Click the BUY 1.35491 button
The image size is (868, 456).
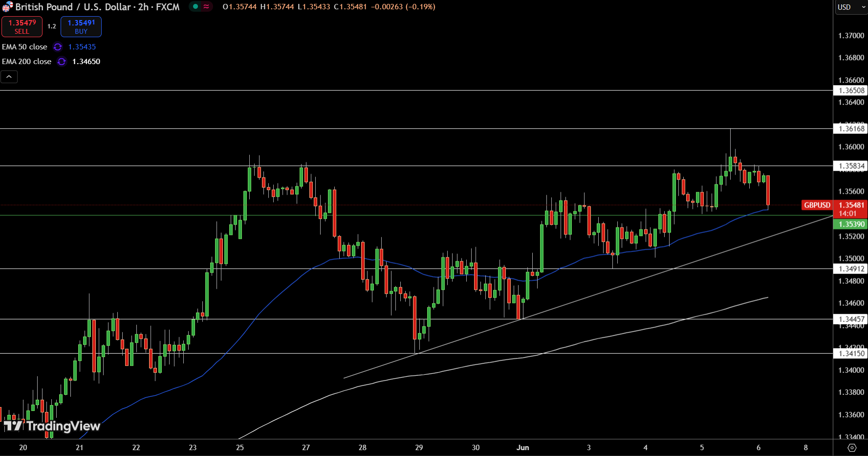[81, 27]
